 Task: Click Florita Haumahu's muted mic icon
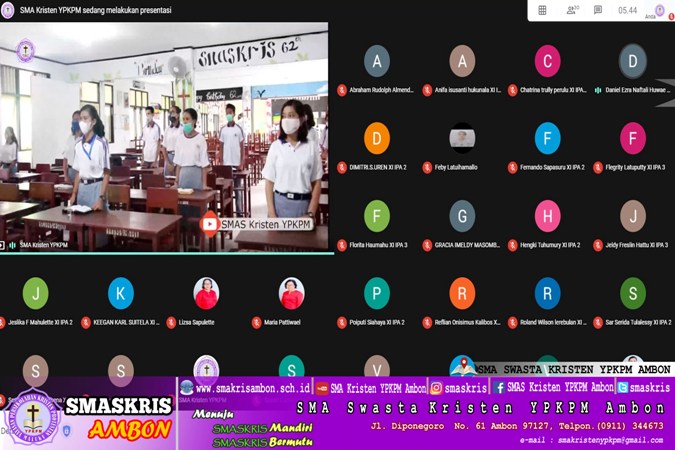(342, 245)
